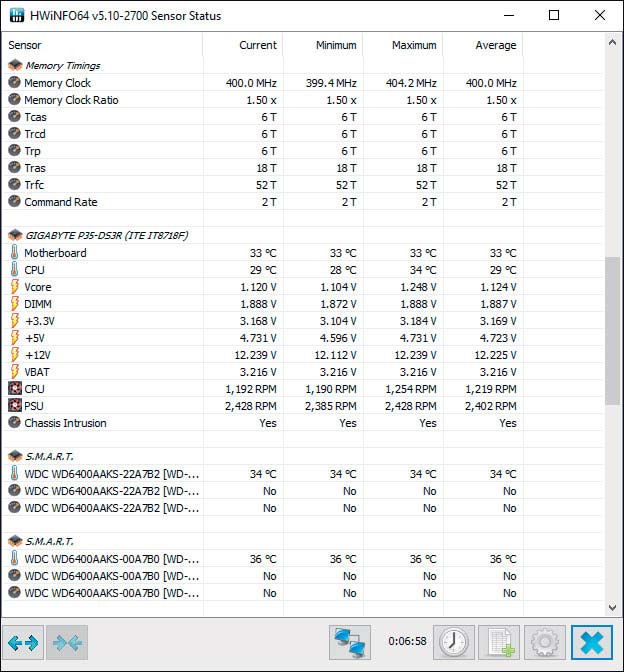The height and width of the screenshot is (672, 624).
Task: Select the second S.M.A.R.T. group heading
Action: point(303,541)
